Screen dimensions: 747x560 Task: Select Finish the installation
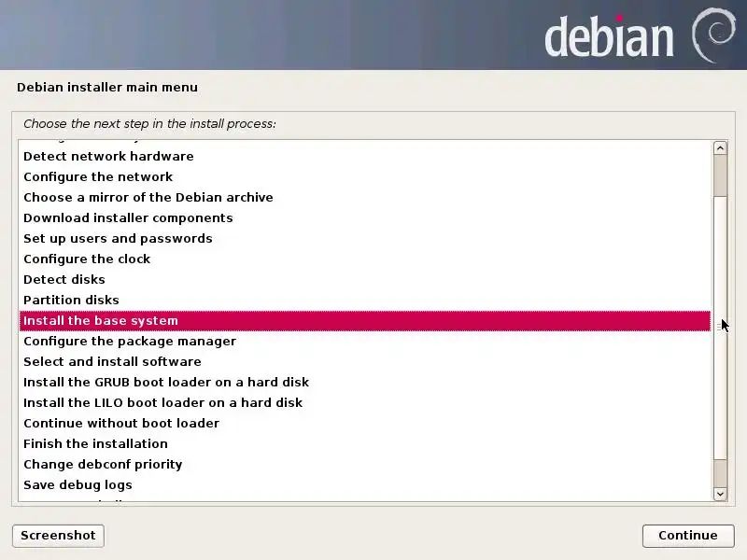tap(365, 443)
